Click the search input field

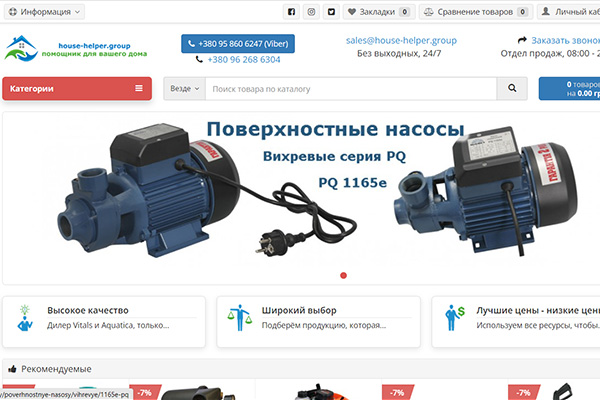(x=350, y=89)
